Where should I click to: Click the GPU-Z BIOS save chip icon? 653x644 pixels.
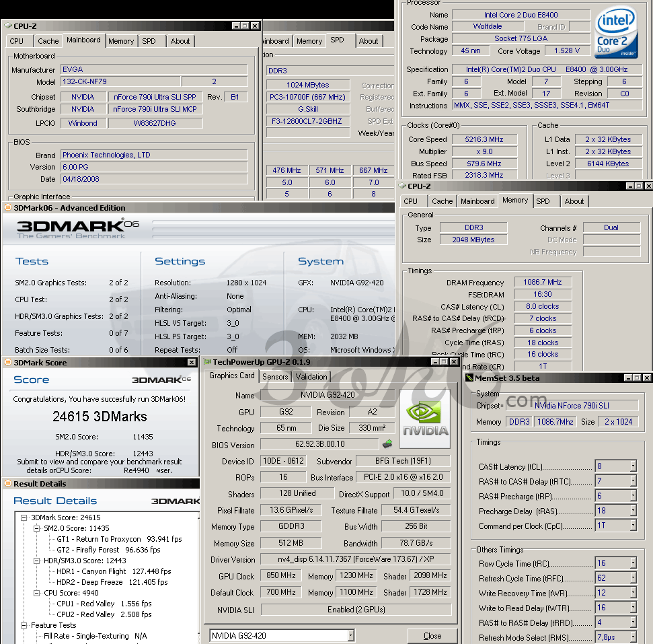pyautogui.click(x=387, y=444)
